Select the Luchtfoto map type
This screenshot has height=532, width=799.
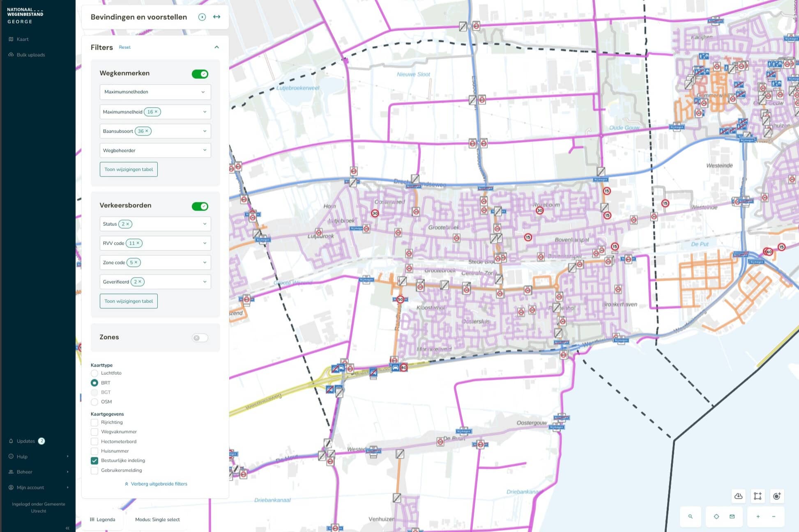(x=94, y=373)
